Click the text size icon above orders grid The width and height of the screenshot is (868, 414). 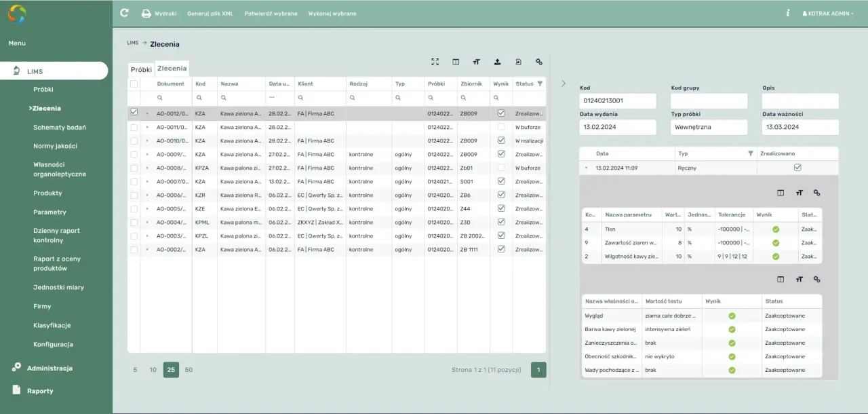477,62
